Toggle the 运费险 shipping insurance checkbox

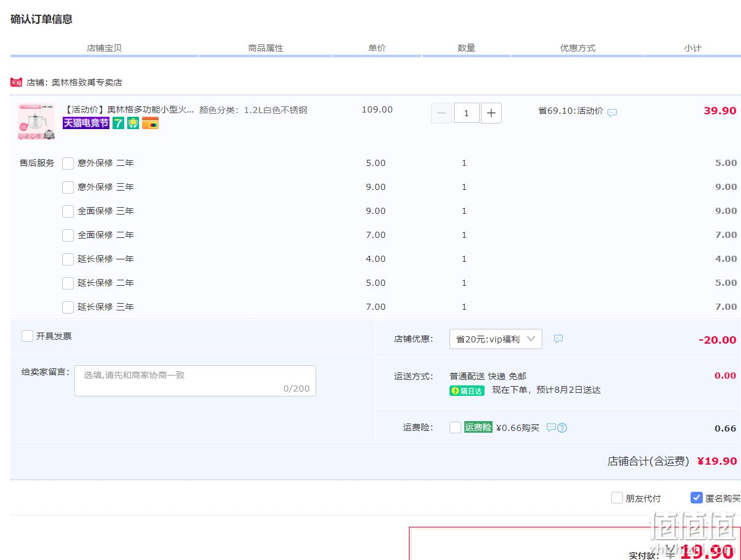456,428
